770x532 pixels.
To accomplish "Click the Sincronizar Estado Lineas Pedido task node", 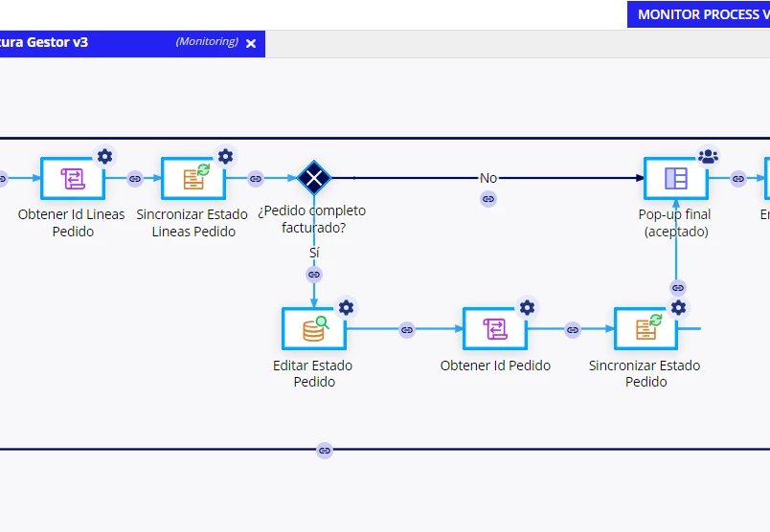I will pyautogui.click(x=193, y=178).
